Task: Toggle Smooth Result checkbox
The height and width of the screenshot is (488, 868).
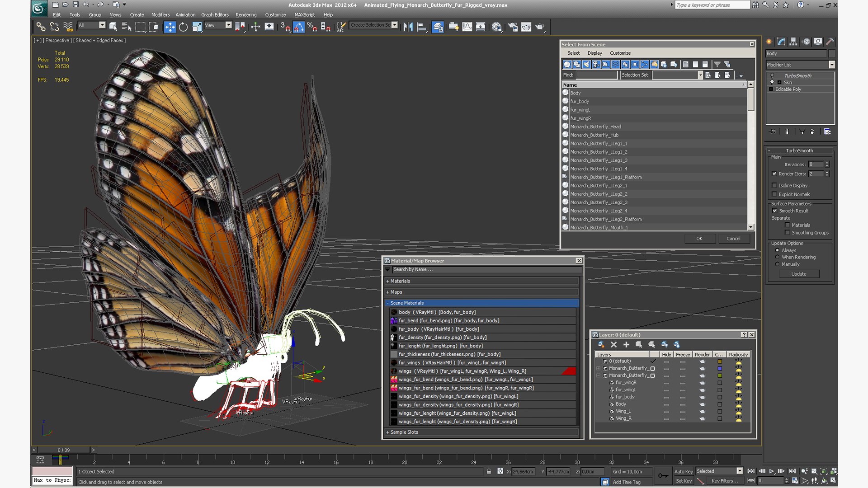Action: point(774,211)
